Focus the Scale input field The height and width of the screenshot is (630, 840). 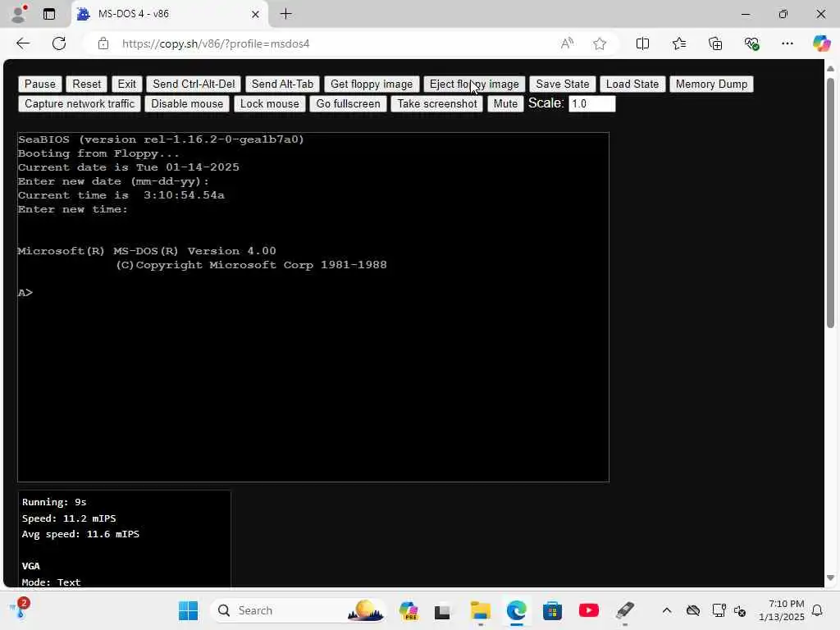[x=592, y=104]
